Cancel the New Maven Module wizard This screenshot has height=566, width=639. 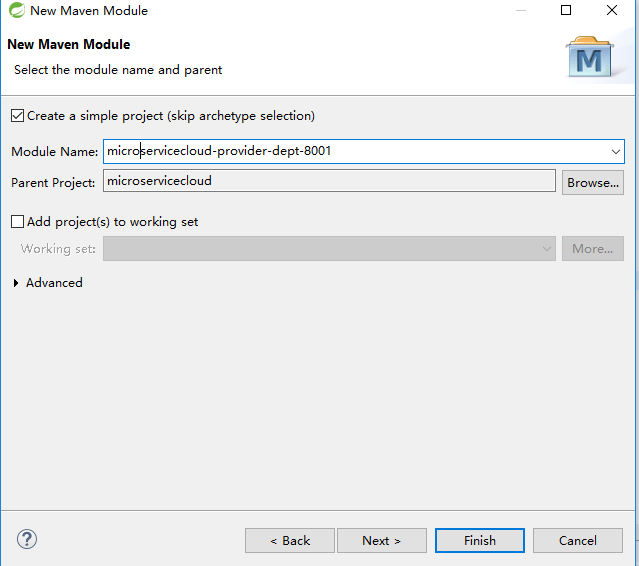(x=577, y=541)
